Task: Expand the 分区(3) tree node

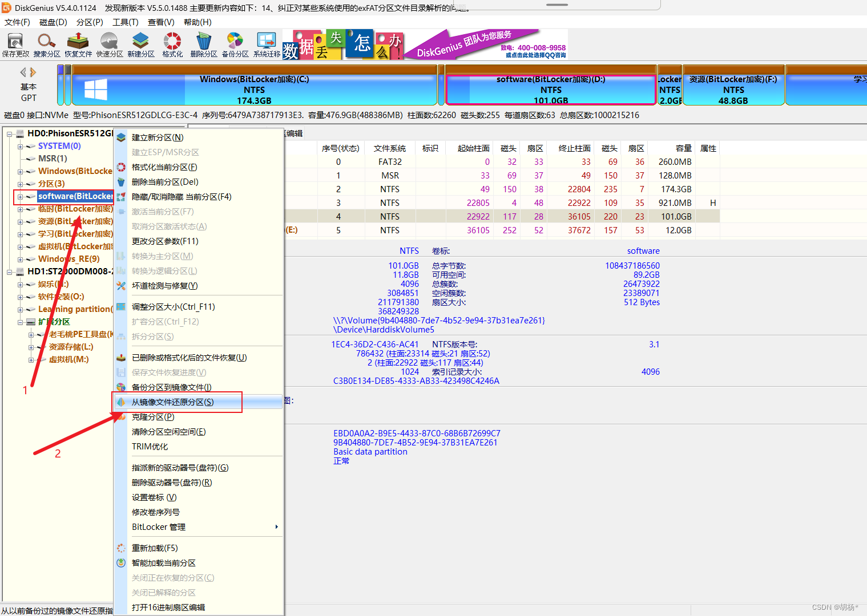Action: (21, 184)
